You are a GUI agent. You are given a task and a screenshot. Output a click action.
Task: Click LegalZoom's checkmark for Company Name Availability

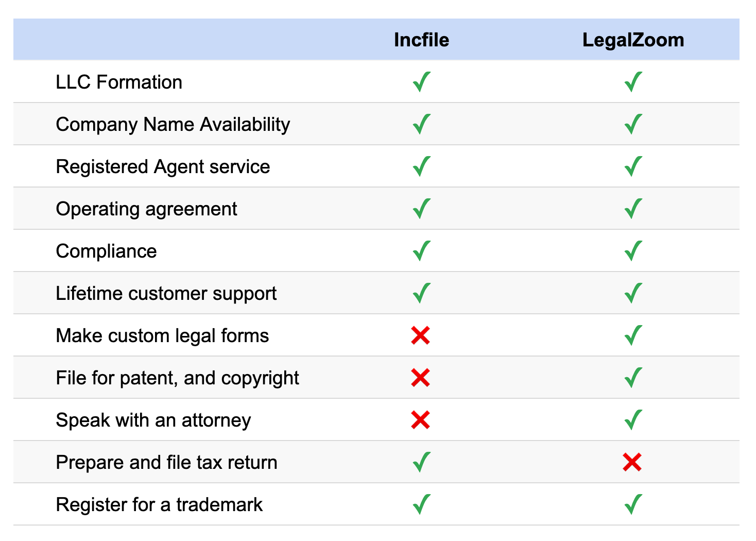pyautogui.click(x=633, y=124)
